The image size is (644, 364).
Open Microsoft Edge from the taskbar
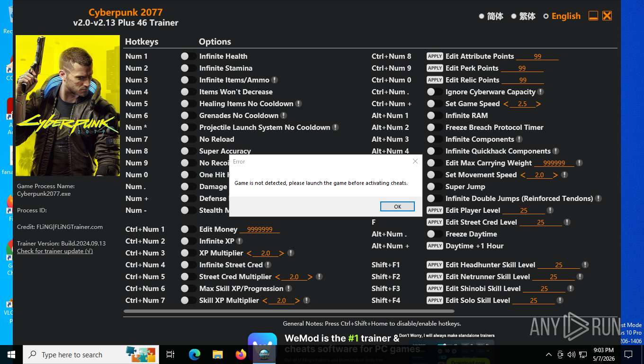click(195, 355)
